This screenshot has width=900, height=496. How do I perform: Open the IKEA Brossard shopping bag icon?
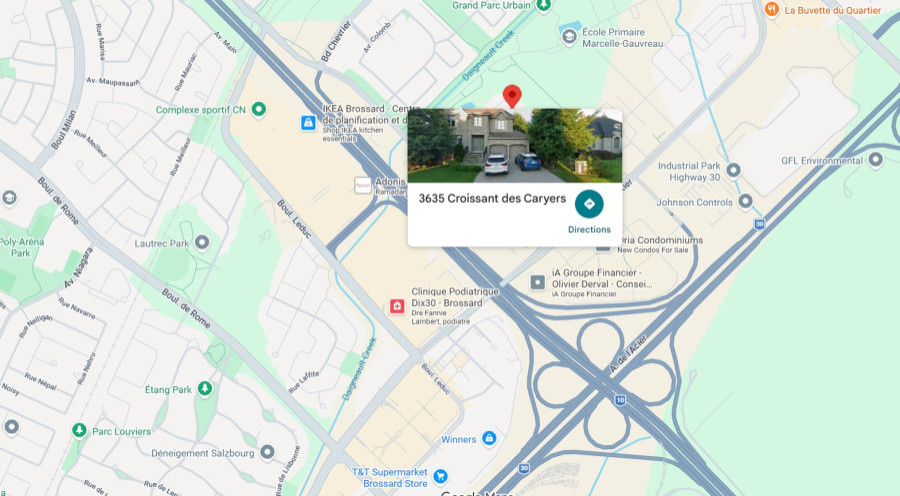(x=308, y=123)
